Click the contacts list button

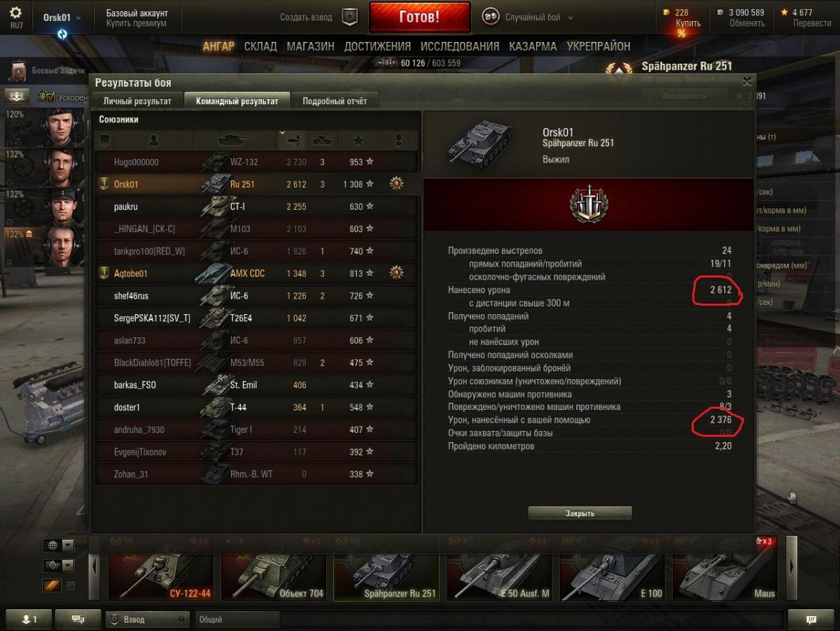(x=30, y=619)
